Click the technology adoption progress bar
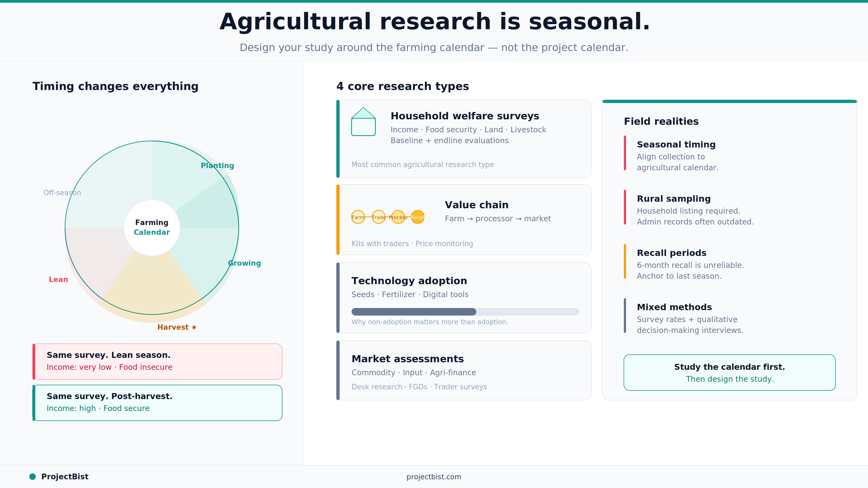868x488 pixels. (465, 312)
